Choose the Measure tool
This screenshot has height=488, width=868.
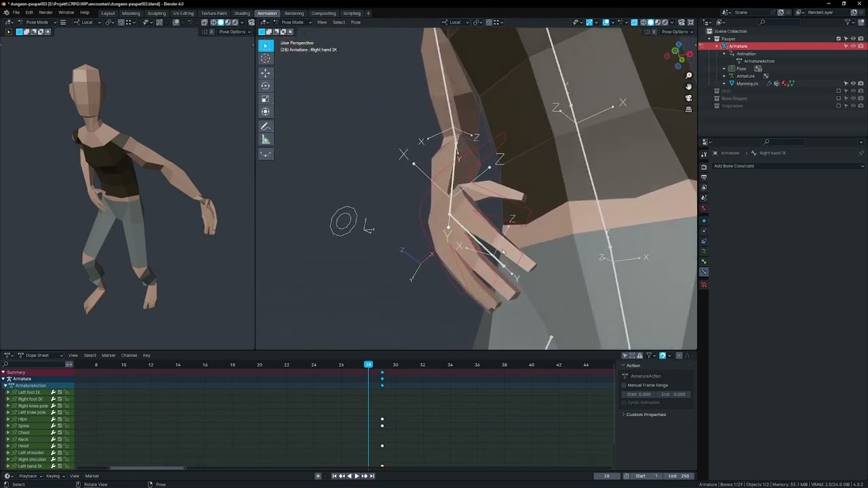[x=266, y=140]
